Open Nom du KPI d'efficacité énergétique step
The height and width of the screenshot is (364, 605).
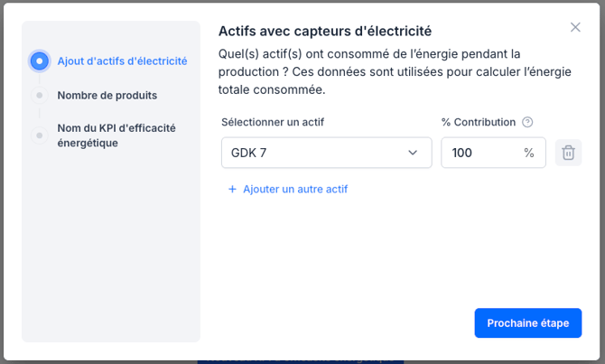click(116, 135)
